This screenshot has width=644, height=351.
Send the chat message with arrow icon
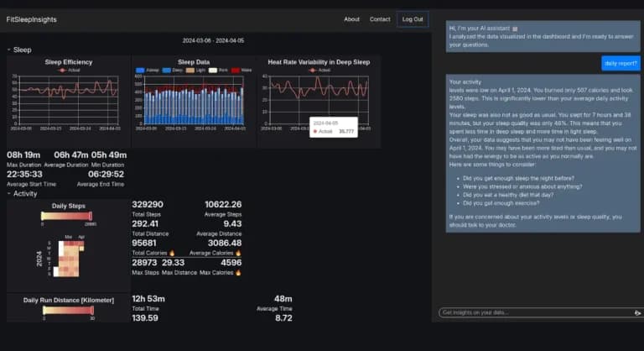(637, 312)
